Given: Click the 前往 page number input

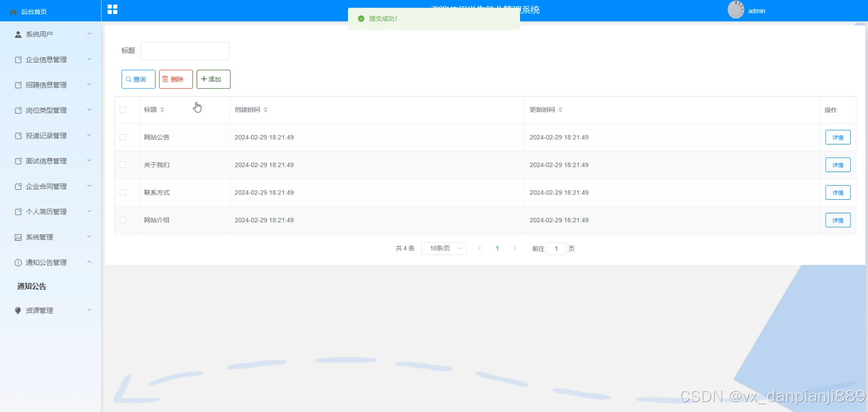Looking at the screenshot, I should click(x=556, y=249).
